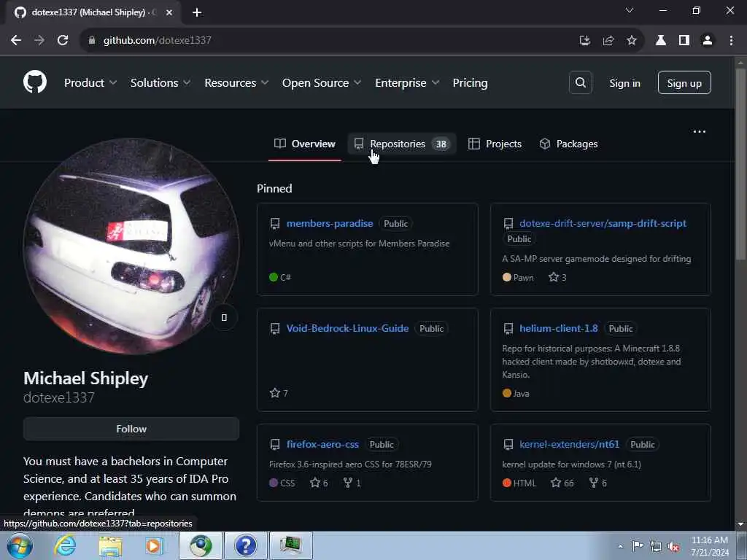Image resolution: width=747 pixels, height=560 pixels.
Task: Open the tab search chevron in title bar
Action: 629,10
